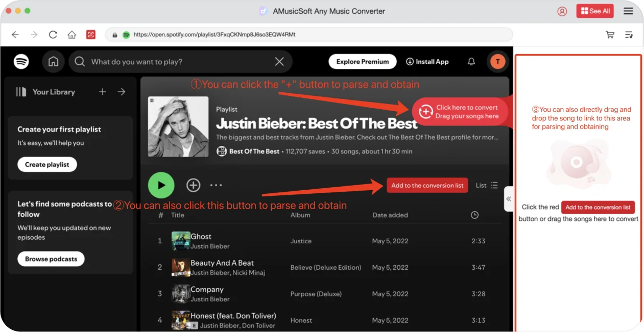
Task: Reload the page with the refresh icon
Action: pyautogui.click(x=53, y=35)
